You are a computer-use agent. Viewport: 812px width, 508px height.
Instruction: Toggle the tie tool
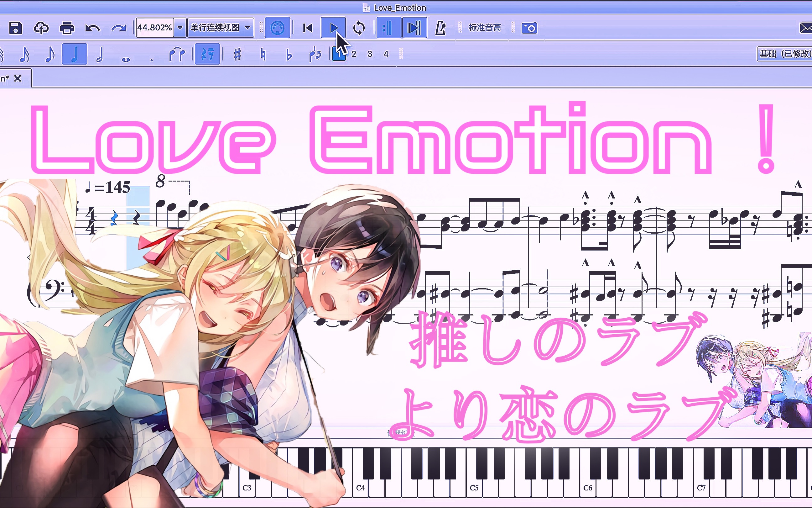coord(177,54)
